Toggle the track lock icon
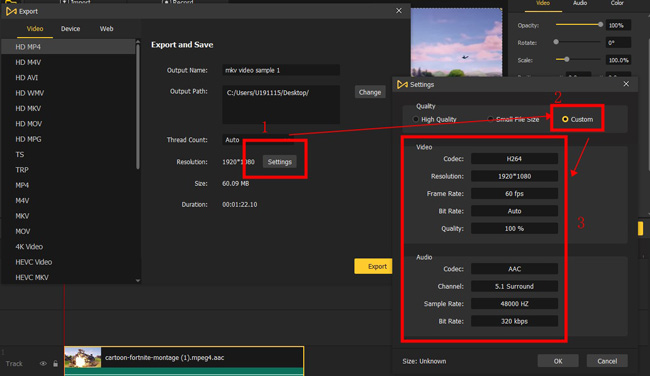This screenshot has width=650, height=376. [x=56, y=364]
